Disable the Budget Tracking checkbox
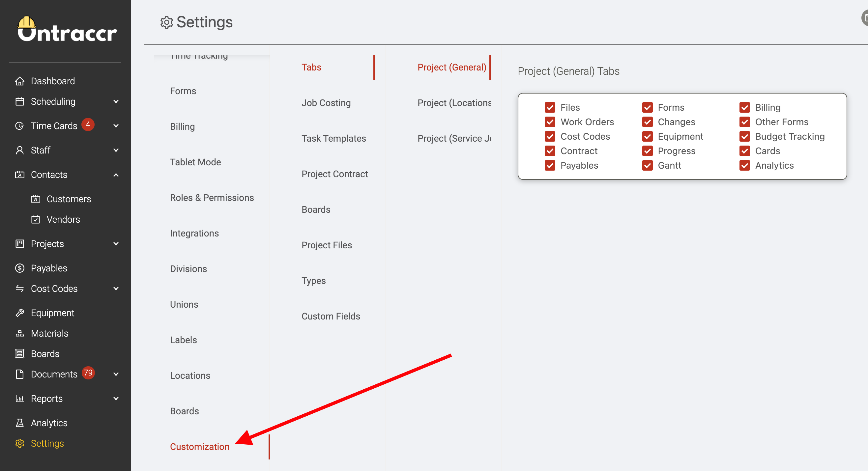 (745, 136)
